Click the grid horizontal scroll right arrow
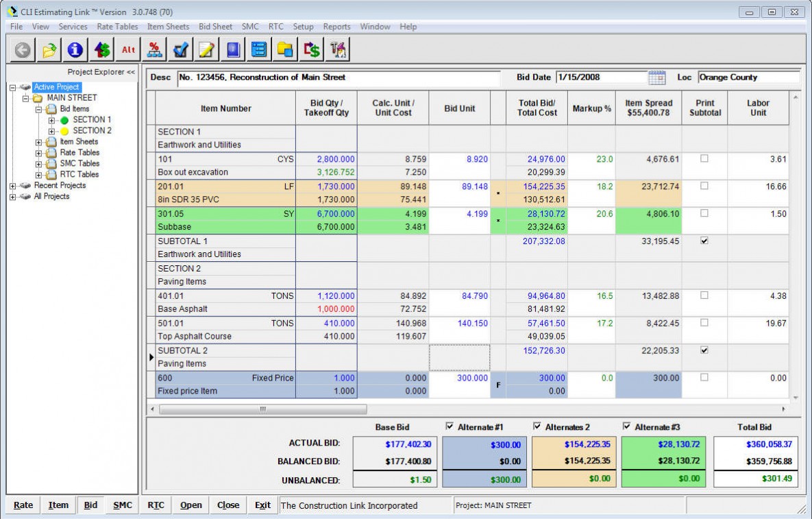Viewport: 812px width, 519px height. pyautogui.click(x=783, y=409)
